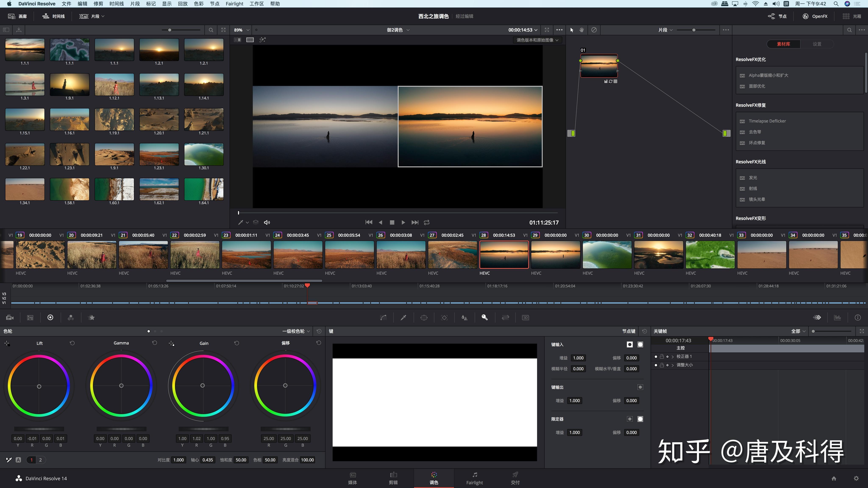Open the Qualifier eyedropper palette

point(403,317)
